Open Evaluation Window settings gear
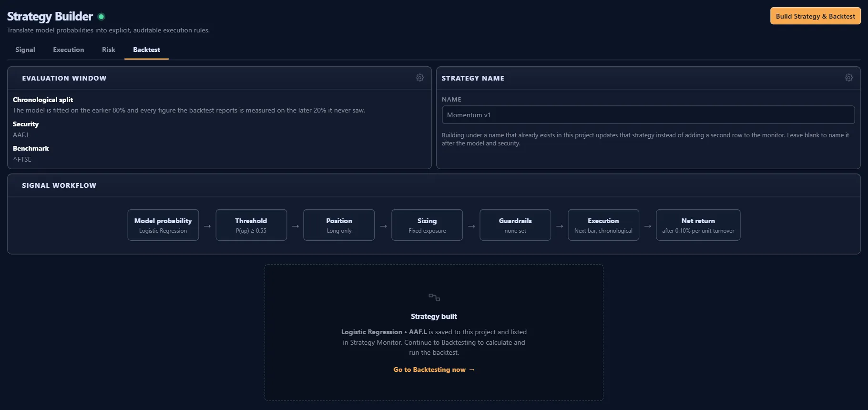The image size is (868, 410). click(x=419, y=78)
